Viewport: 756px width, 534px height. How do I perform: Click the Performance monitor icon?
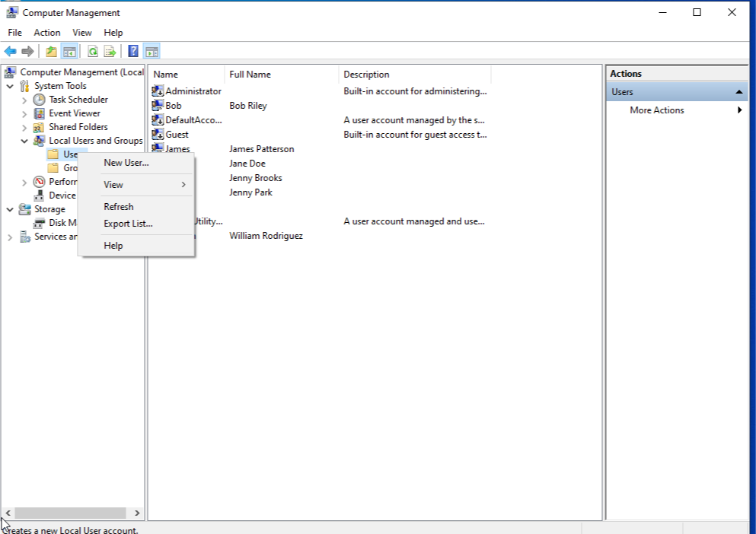tap(39, 182)
